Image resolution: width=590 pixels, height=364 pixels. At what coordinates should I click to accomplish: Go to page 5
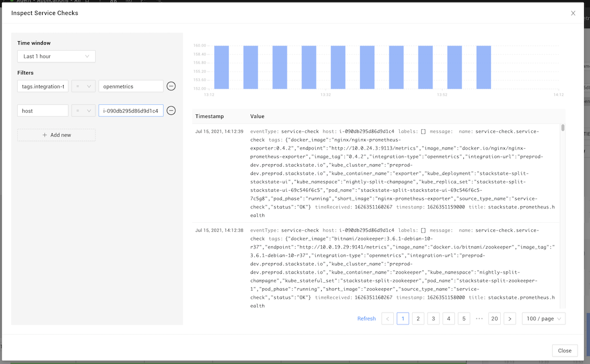(x=464, y=319)
